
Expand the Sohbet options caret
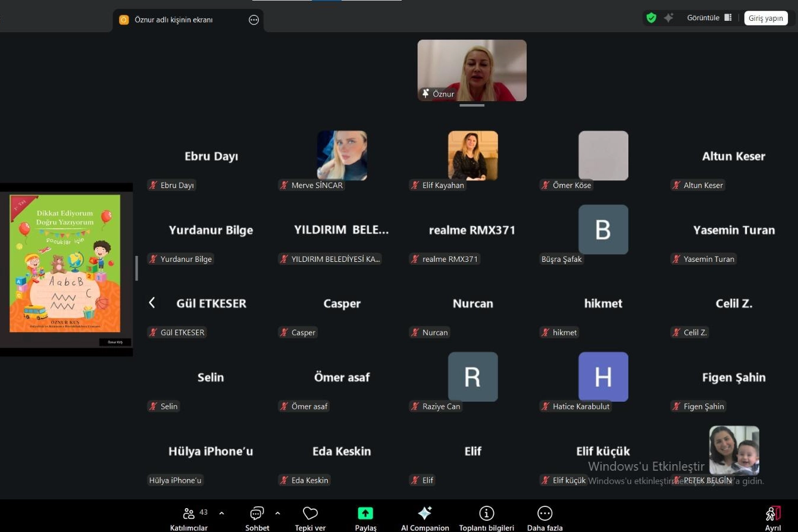pos(277,513)
